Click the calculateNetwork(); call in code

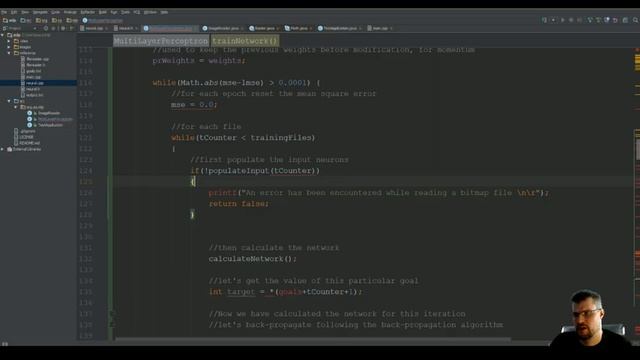pos(253,259)
